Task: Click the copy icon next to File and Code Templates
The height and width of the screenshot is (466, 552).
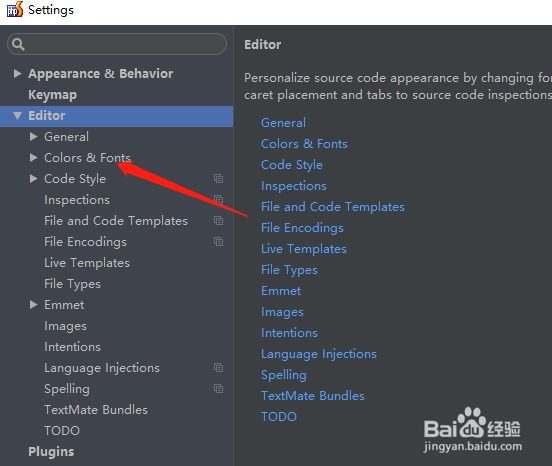Action: [x=218, y=221]
